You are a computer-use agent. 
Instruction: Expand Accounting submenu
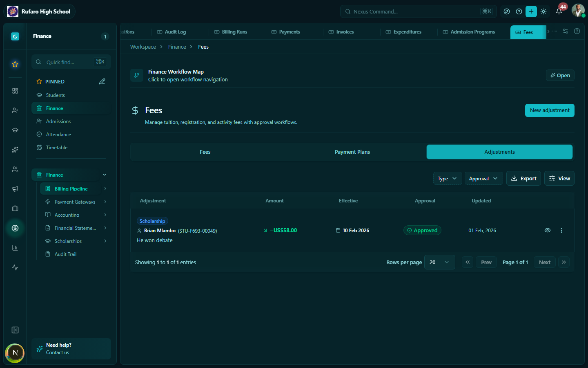click(x=105, y=215)
